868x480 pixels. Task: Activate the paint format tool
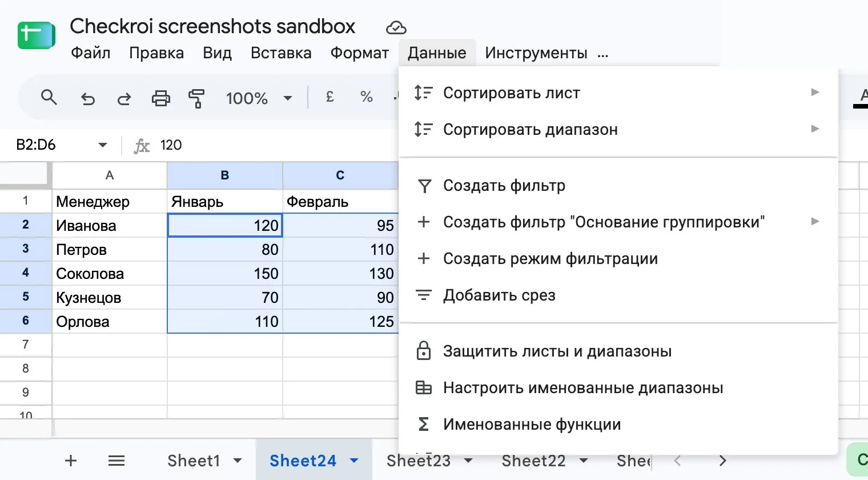(x=196, y=98)
